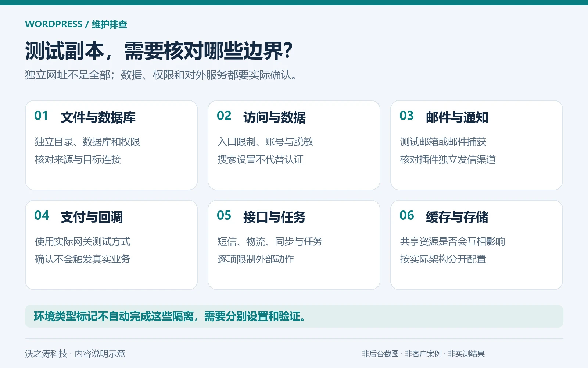Click the subtitle starting with "独立网址不是全部"
This screenshot has width=588, height=368.
point(161,75)
